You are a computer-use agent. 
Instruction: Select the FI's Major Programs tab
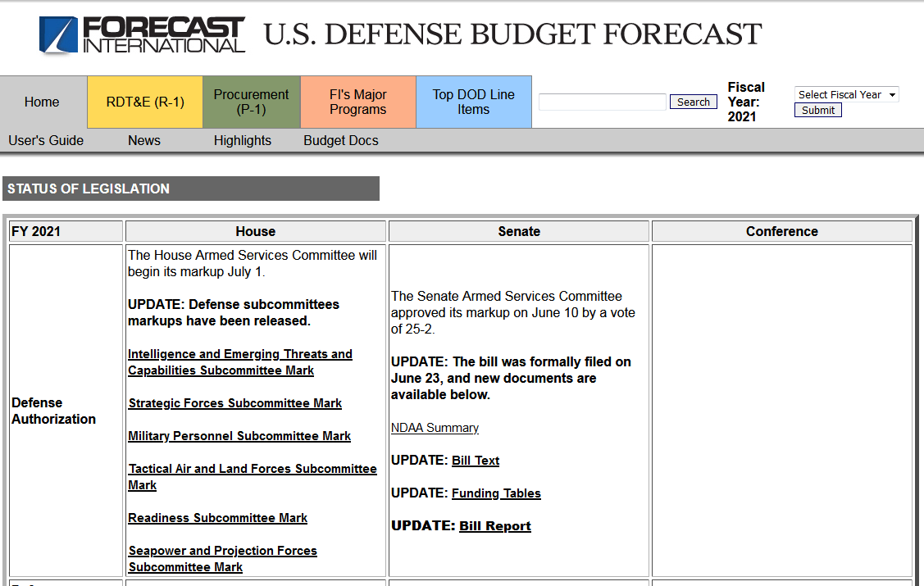358,102
